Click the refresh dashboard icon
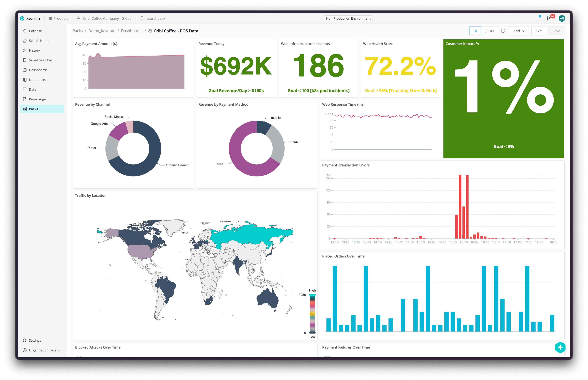The width and height of the screenshot is (588, 380). pos(503,31)
